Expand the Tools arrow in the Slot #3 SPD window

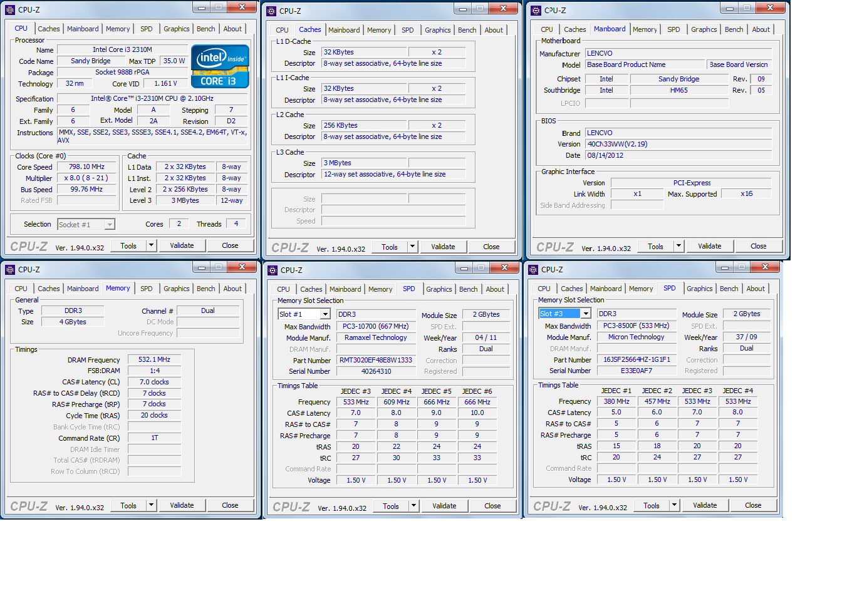point(674,505)
